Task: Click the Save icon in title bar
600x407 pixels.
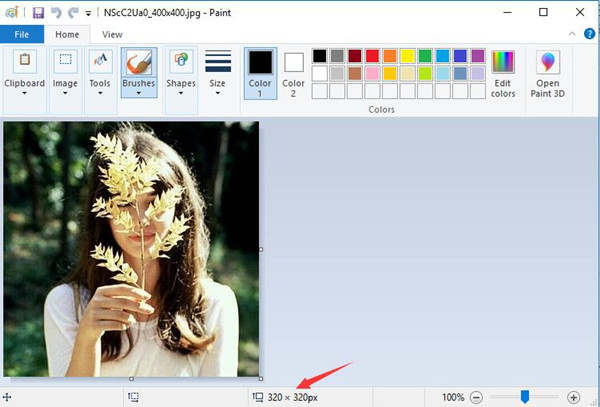Action: [x=38, y=13]
